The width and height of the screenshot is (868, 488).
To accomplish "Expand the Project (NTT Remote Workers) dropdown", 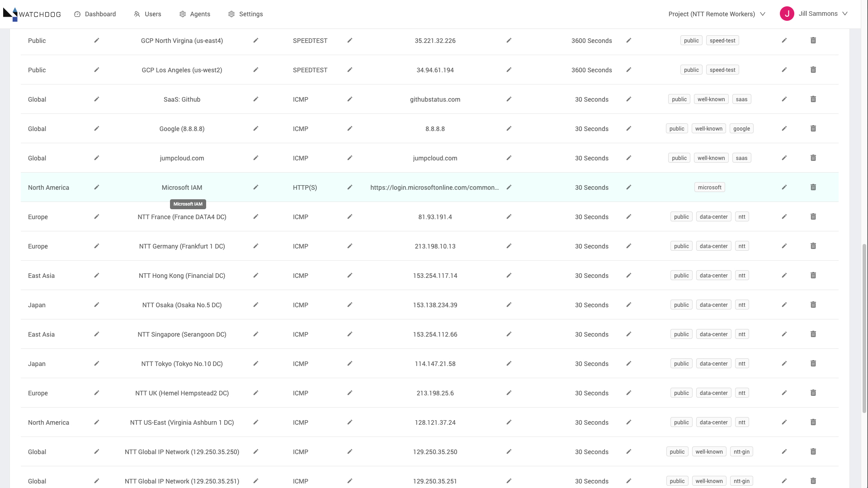I will [x=717, y=14].
